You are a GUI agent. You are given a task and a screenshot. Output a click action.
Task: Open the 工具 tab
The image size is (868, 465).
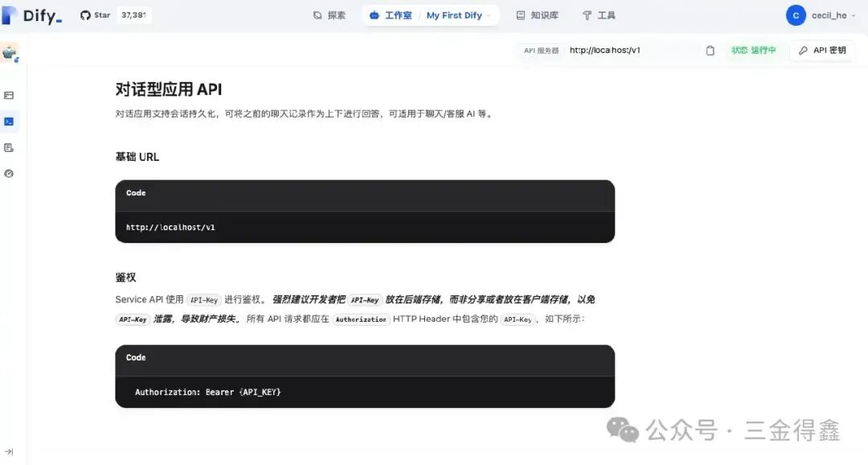click(x=599, y=15)
